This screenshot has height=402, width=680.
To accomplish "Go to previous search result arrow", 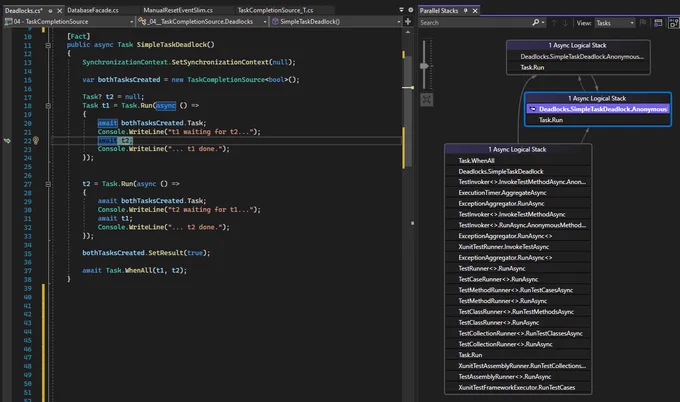I will pyautogui.click(x=554, y=23).
